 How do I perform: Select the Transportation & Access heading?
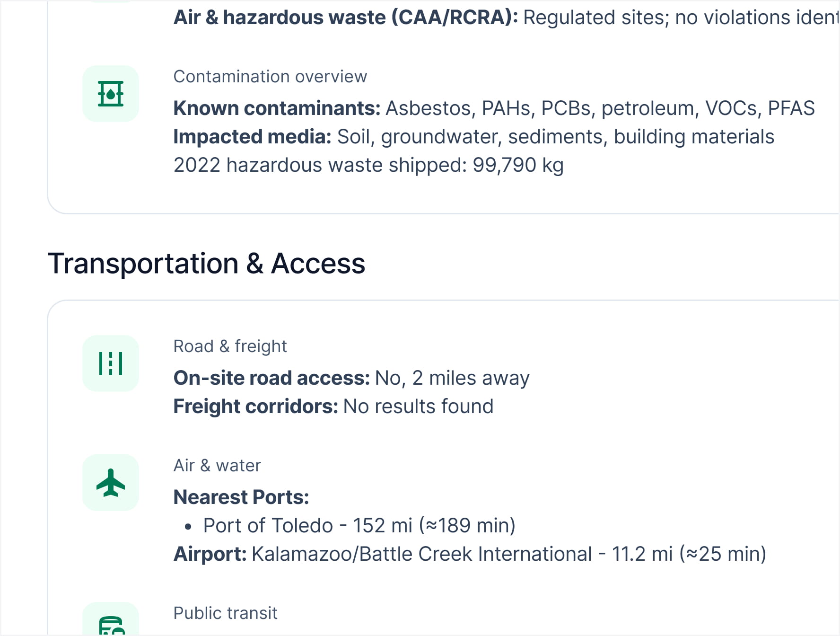pyautogui.click(x=206, y=264)
